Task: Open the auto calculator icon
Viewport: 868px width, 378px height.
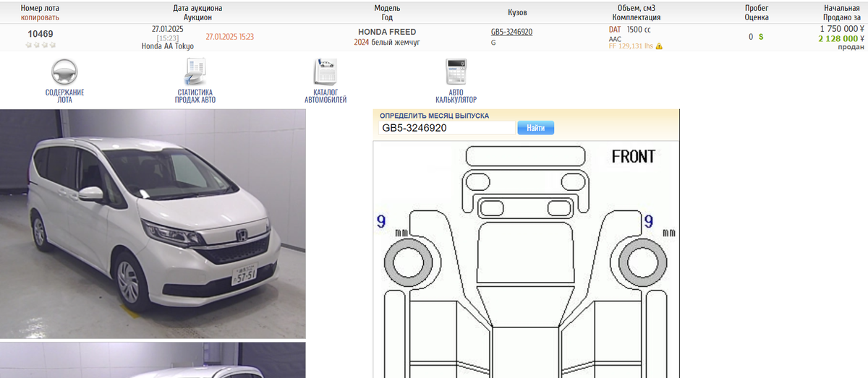Action: [x=456, y=72]
